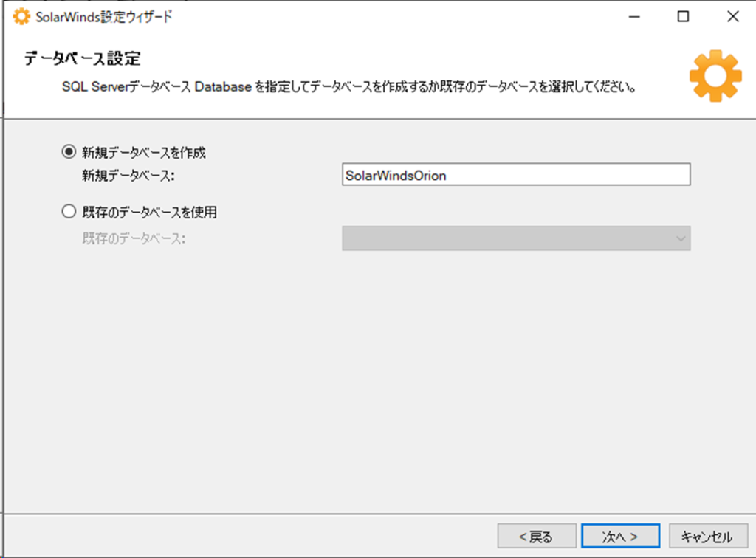This screenshot has width=756, height=558.
Task: Maximize the SolarWinds wizard window
Action: point(683,16)
